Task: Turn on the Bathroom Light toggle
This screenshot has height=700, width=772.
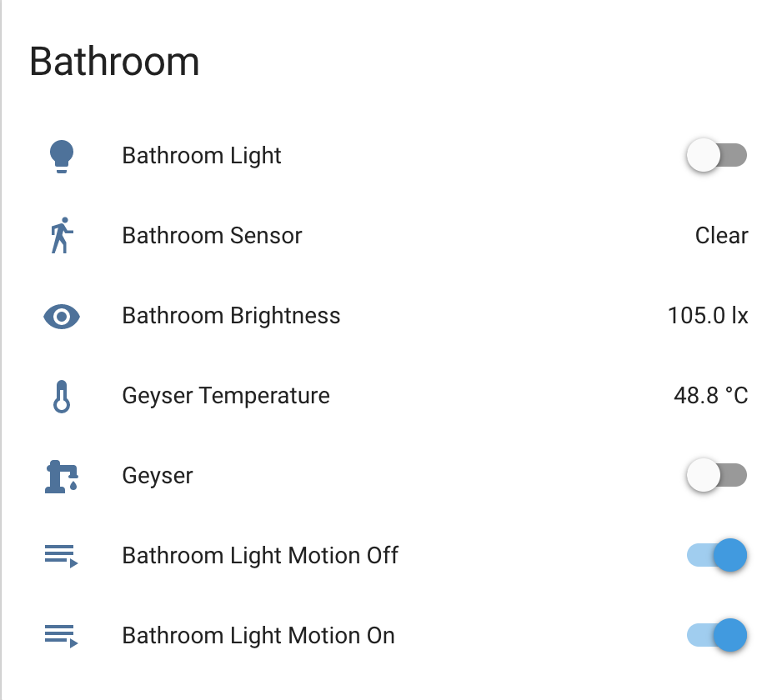Action: [716, 155]
